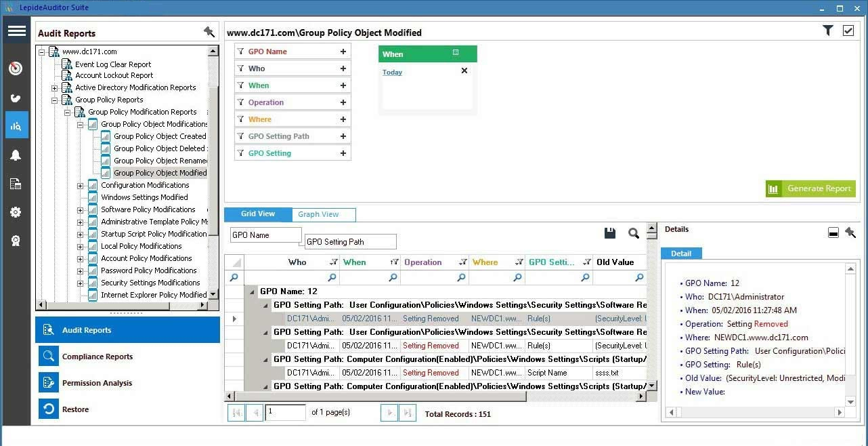
Task: Open the Restore section
Action: [x=128, y=409]
